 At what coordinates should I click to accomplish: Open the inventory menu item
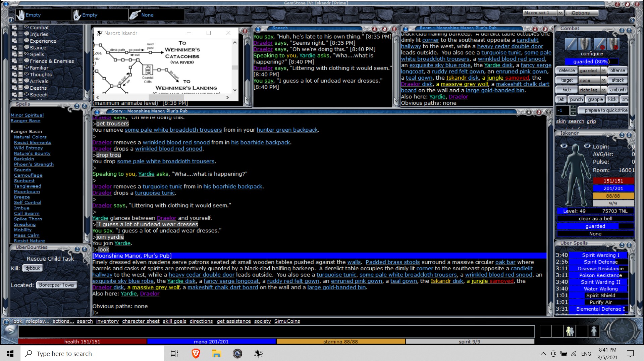(x=107, y=321)
